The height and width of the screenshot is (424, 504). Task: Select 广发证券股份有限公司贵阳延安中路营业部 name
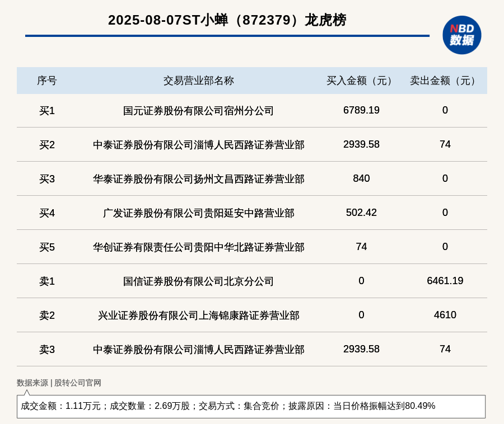pos(199,213)
